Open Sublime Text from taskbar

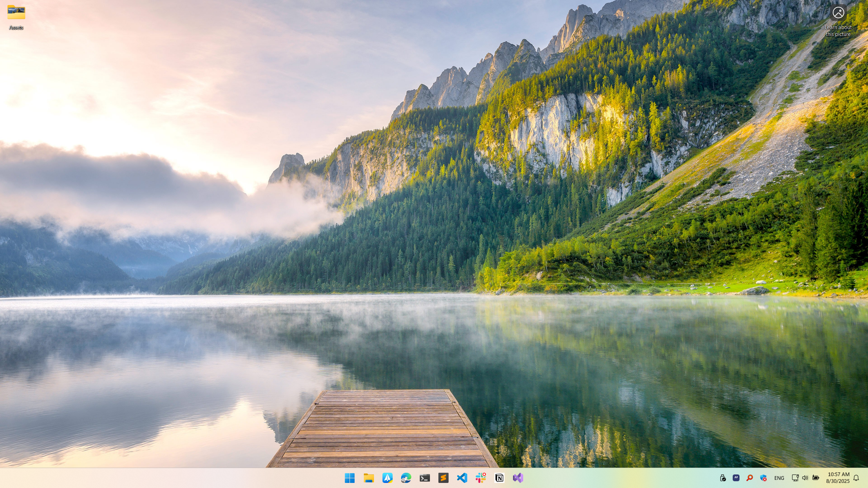pyautogui.click(x=443, y=478)
